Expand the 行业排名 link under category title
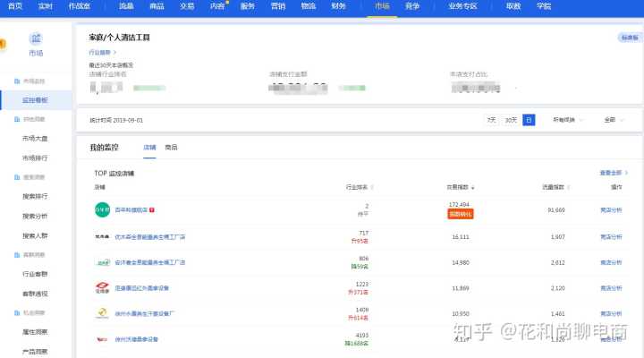The height and width of the screenshot is (358, 644). tap(103, 53)
